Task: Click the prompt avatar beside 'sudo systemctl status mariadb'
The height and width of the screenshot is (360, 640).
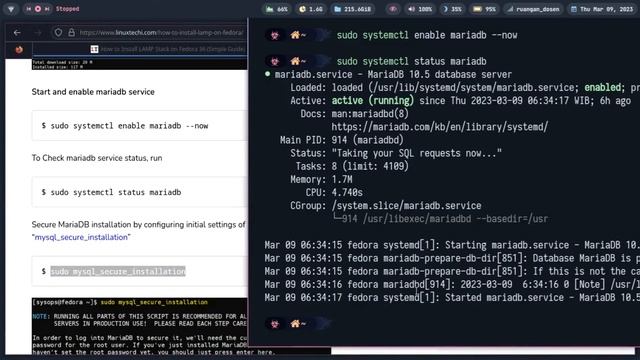Action: coord(275,61)
